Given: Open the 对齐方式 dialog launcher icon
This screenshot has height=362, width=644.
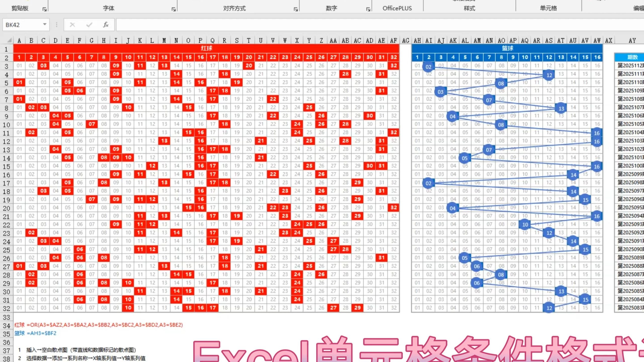Looking at the screenshot, I should tap(296, 9).
